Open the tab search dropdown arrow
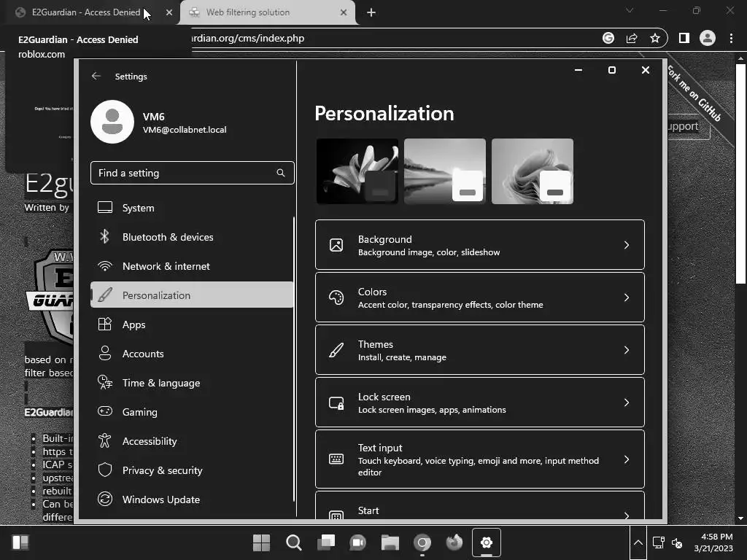The width and height of the screenshot is (747, 560). coord(630,10)
